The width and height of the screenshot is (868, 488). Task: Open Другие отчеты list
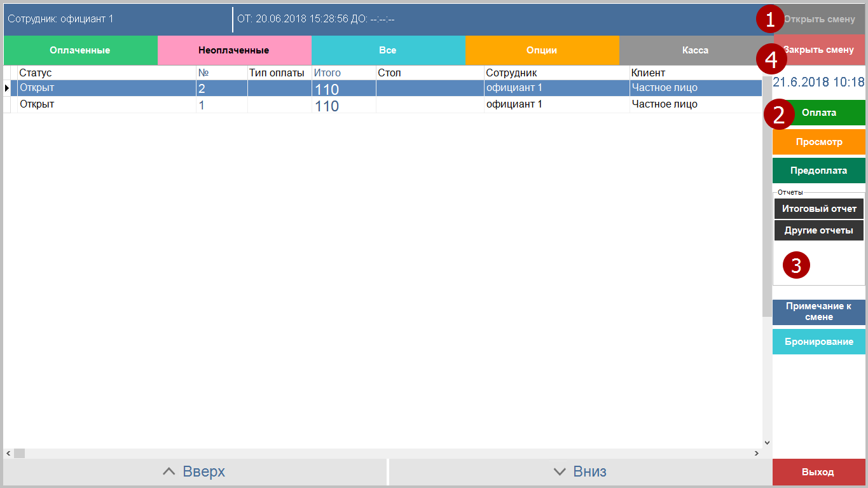point(818,230)
